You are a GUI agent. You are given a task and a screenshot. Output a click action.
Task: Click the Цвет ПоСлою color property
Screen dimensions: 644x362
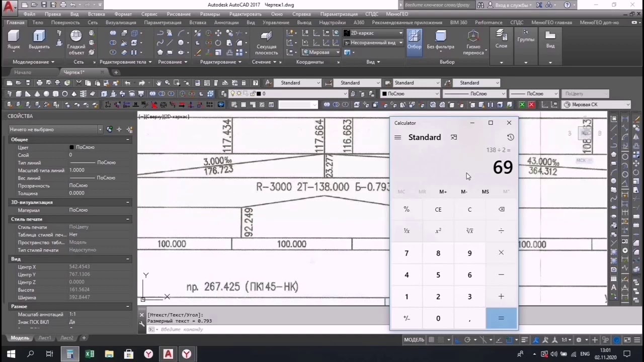click(98, 147)
